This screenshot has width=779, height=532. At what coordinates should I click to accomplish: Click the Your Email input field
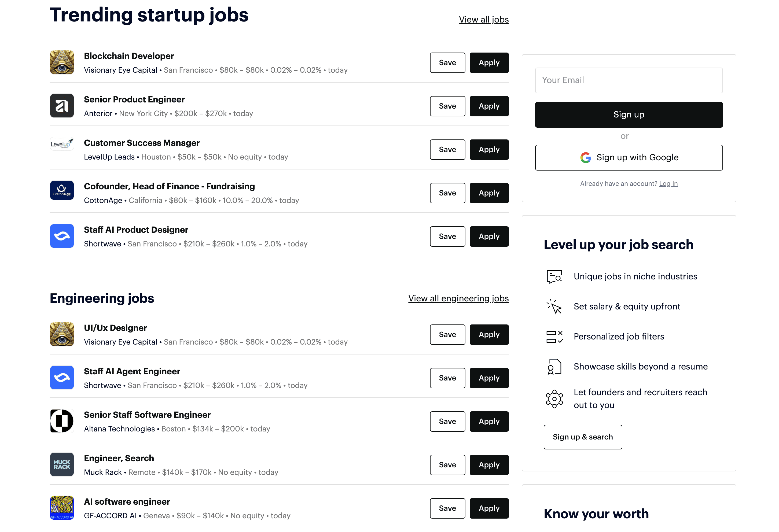coord(629,80)
